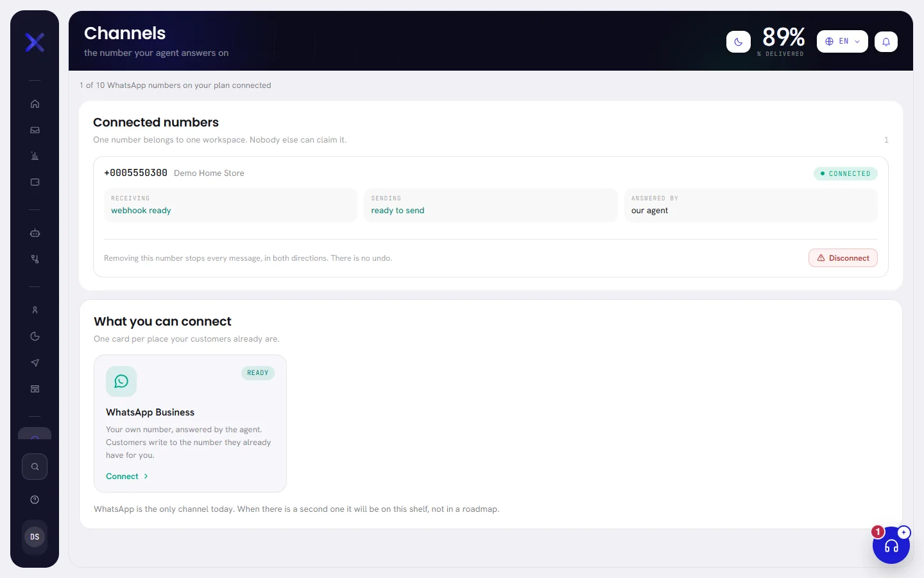Viewport: 924px width, 578px height.
Task: Click the 89% delivered stat
Action: click(783, 41)
